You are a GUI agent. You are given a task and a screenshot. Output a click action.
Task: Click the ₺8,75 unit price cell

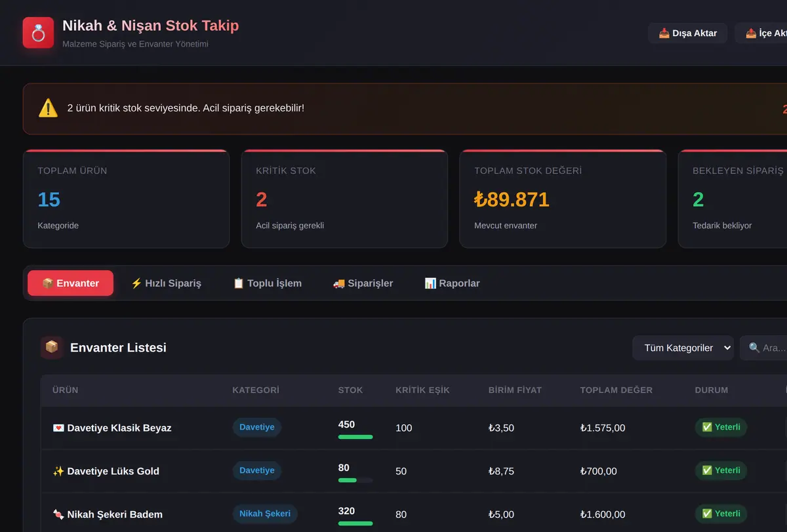(502, 471)
